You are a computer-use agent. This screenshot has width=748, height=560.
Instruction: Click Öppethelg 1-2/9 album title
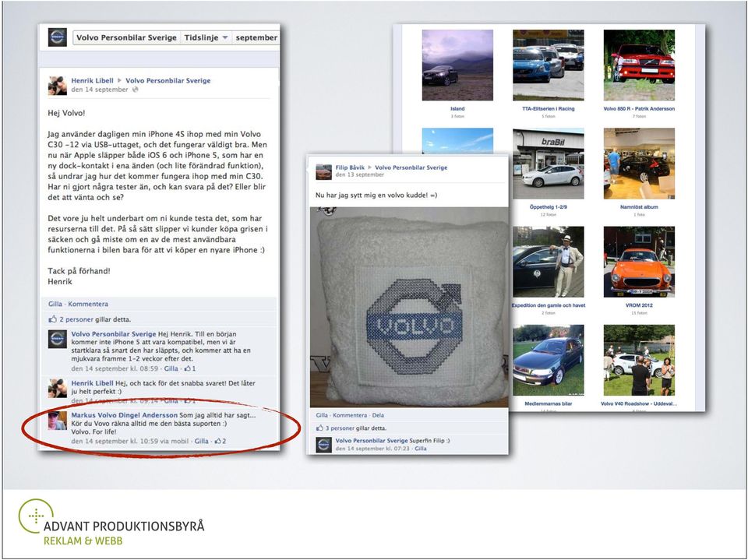point(548,207)
